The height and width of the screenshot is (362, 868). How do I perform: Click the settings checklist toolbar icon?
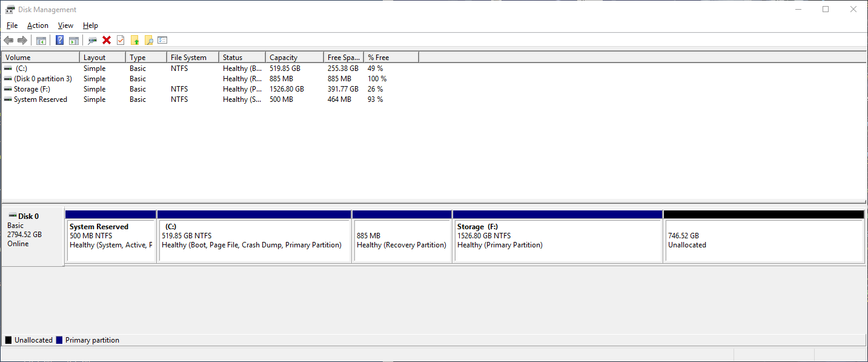(162, 41)
